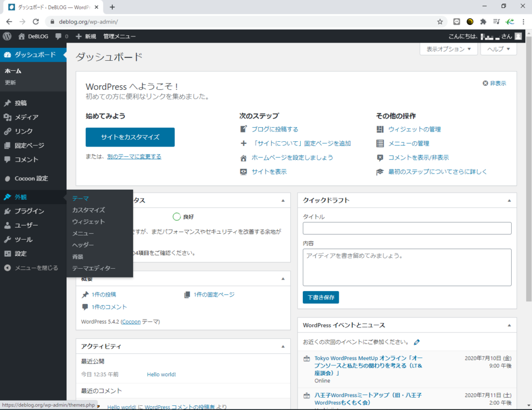Screen dimensions: 532x410
Task: Click コメントを表示/非表示 link
Action: pos(418,157)
